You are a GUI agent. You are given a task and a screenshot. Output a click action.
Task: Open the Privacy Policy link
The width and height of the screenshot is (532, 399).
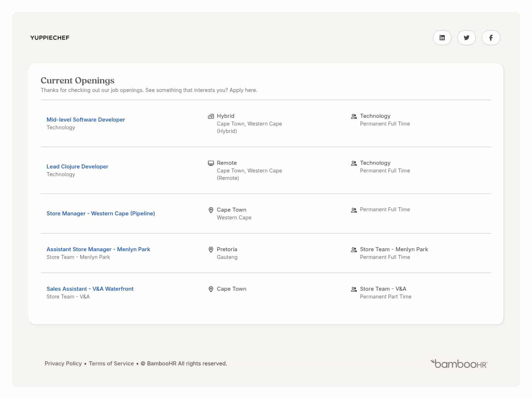pos(63,364)
